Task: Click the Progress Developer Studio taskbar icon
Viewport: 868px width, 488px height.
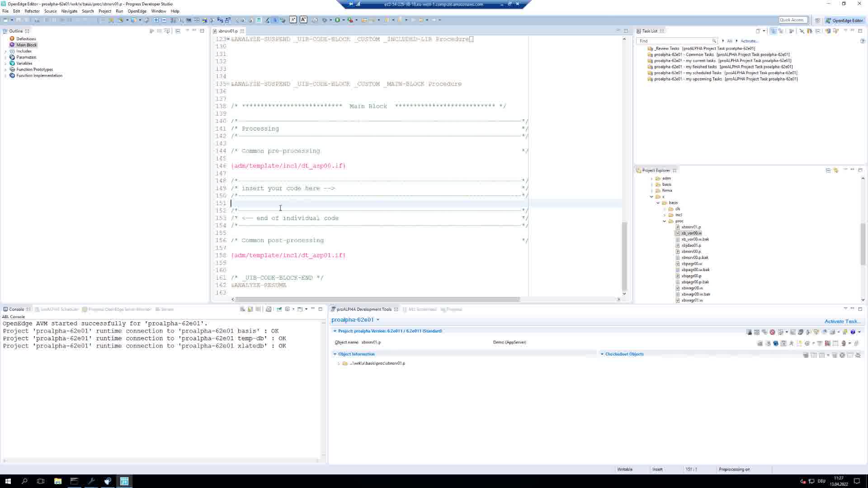Action: tap(124, 481)
